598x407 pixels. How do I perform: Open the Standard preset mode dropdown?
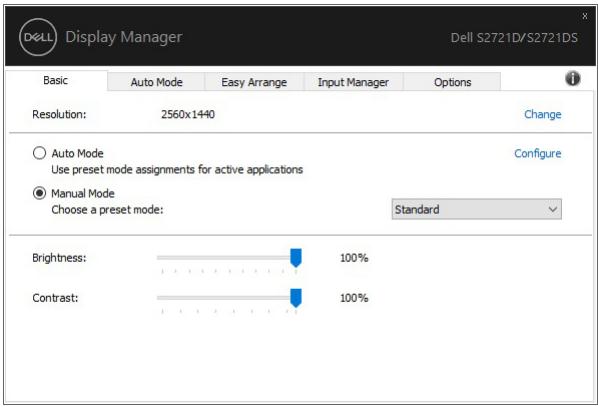coord(476,209)
